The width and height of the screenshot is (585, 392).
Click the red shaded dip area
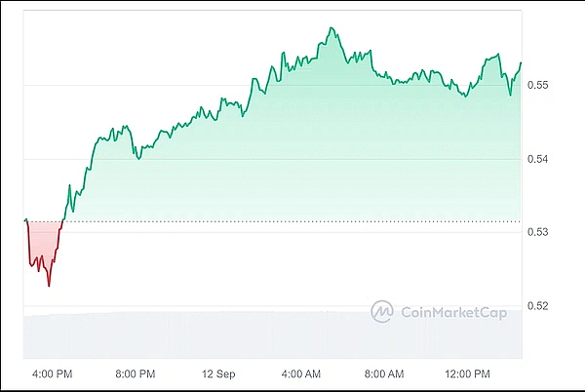tap(44, 241)
